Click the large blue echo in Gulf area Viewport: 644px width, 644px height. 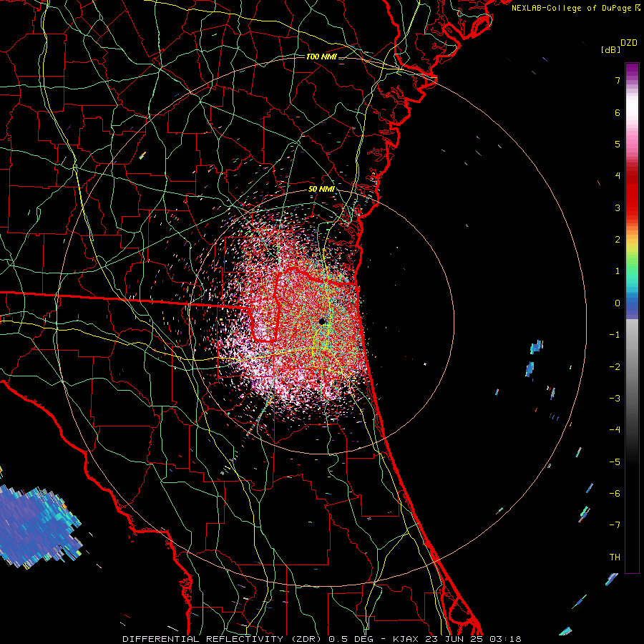[39, 527]
